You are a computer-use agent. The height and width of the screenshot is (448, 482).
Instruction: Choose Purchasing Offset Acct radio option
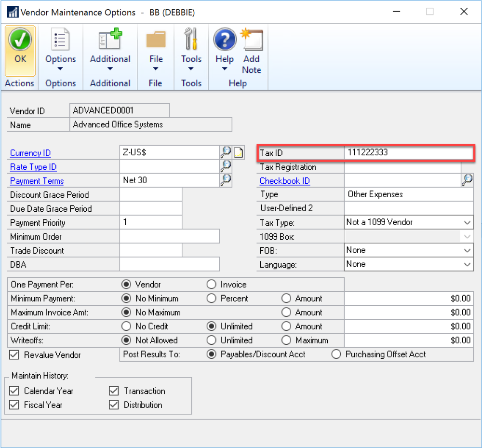click(336, 354)
